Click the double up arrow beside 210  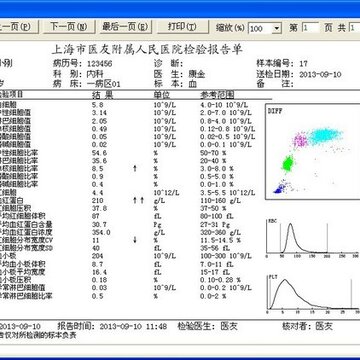point(139,200)
